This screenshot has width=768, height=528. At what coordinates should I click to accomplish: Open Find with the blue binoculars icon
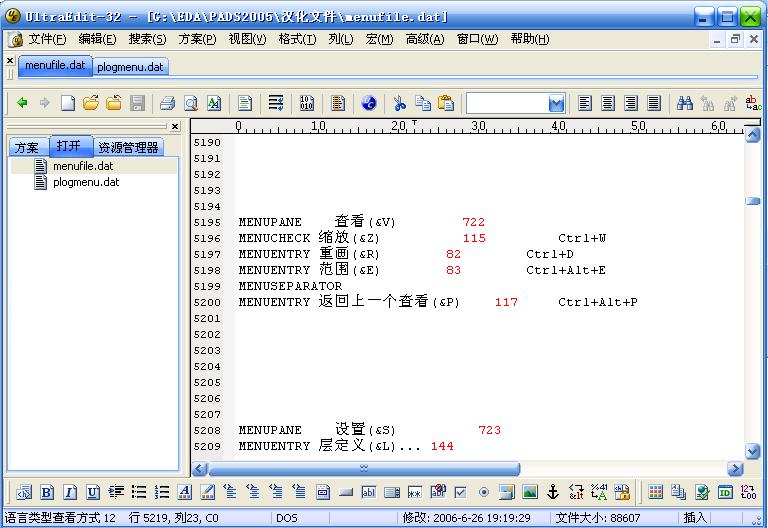tap(684, 103)
